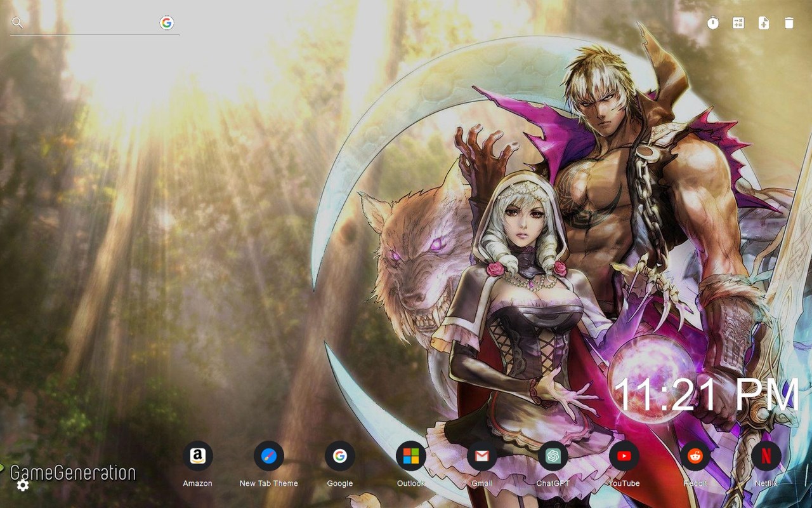
Task: Open the trash icon at top right
Action: click(x=789, y=23)
